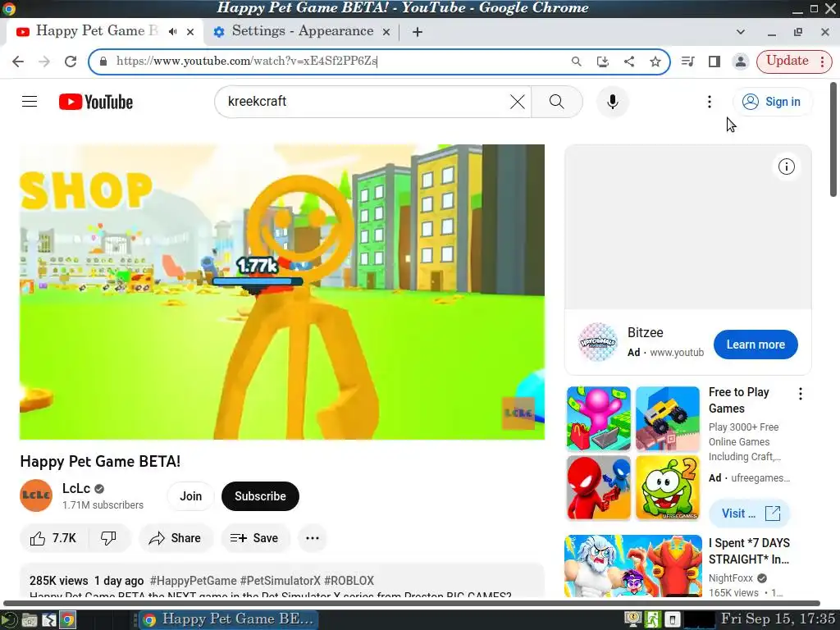This screenshot has height=630, width=840.
Task: Open menu for Free to Play Games ad
Action: 801,394
